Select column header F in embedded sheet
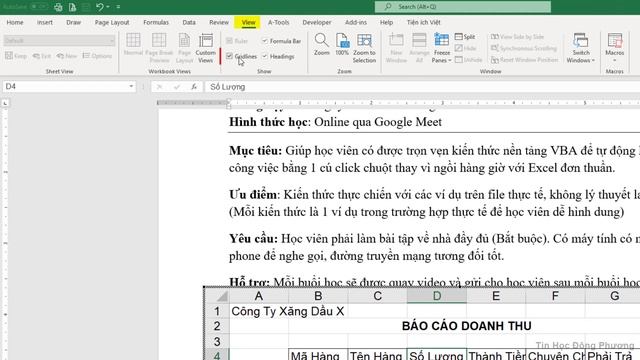The image size is (640, 360). [x=555, y=296]
